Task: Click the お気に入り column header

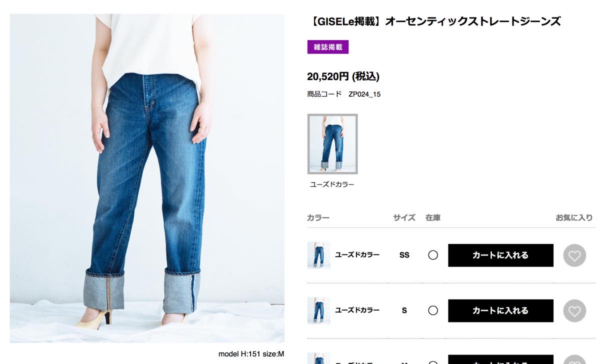Action: point(574,217)
